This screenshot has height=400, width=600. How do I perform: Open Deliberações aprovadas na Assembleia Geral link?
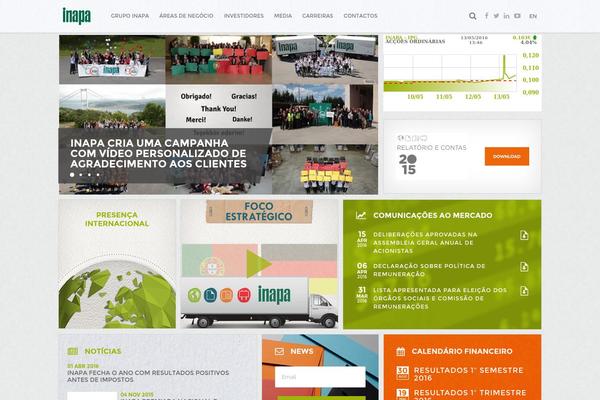[x=425, y=243]
